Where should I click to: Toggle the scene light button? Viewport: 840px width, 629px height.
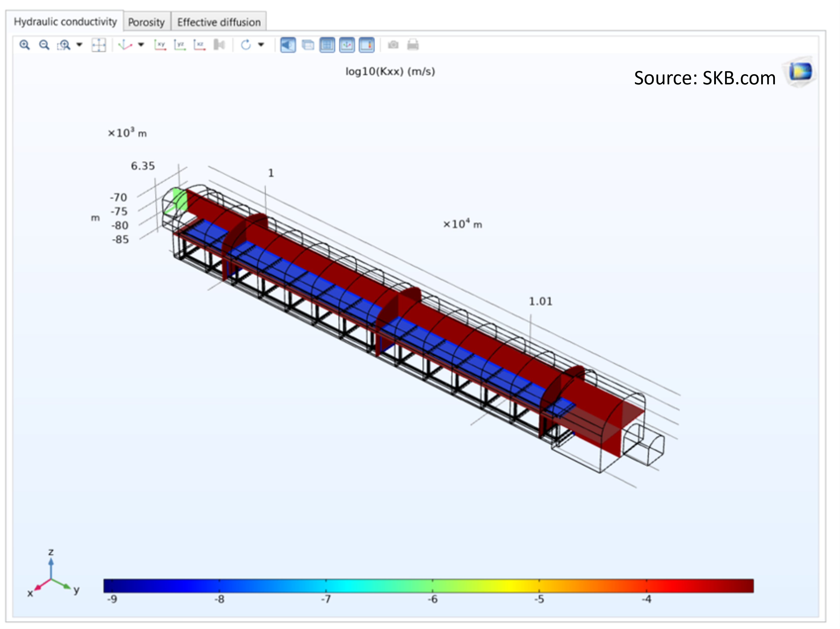point(288,45)
